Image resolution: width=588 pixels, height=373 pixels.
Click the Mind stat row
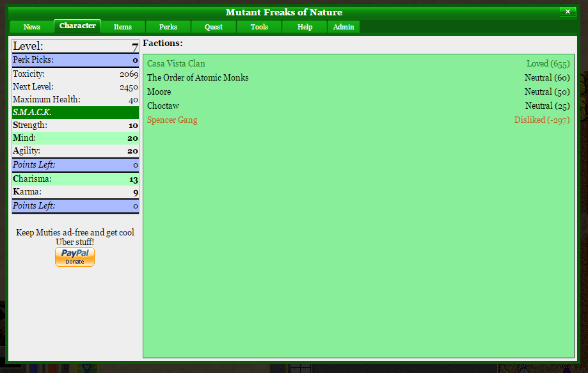click(75, 138)
